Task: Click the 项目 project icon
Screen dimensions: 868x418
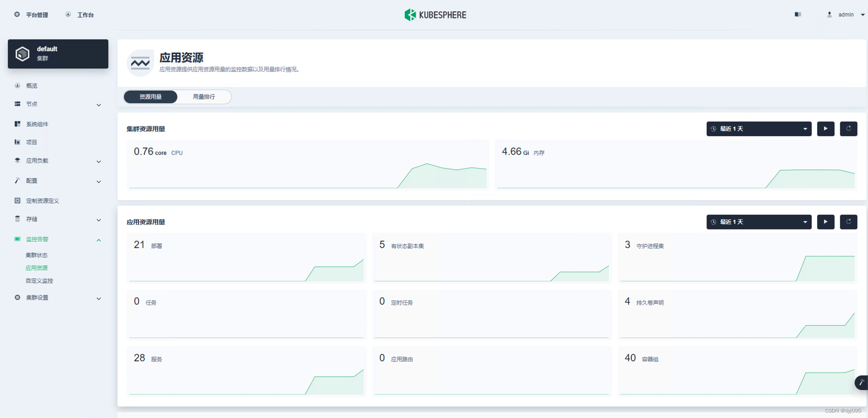Action: tap(17, 142)
